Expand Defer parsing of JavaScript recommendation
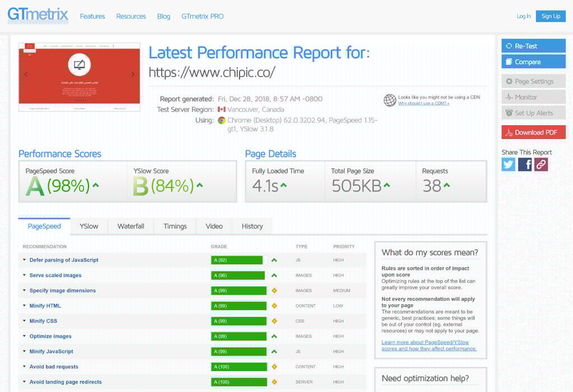573x392 pixels. (25, 260)
